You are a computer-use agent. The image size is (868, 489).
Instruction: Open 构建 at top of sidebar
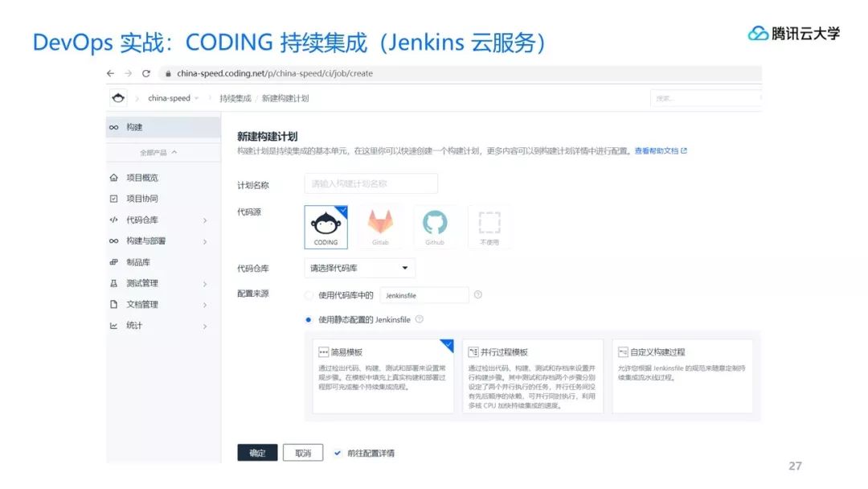tap(163, 127)
